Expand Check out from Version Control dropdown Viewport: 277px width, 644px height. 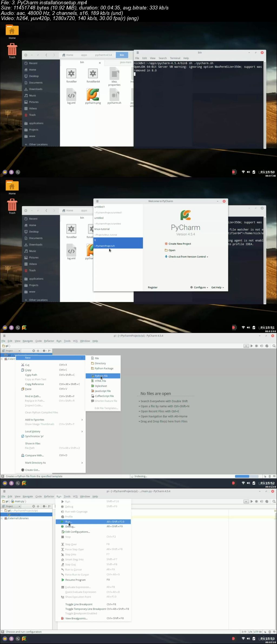click(186, 257)
